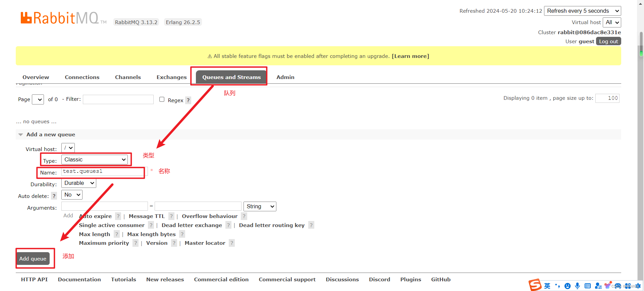This screenshot has height=291, width=644.
Task: Open help for Max length argument
Action: 117,234
